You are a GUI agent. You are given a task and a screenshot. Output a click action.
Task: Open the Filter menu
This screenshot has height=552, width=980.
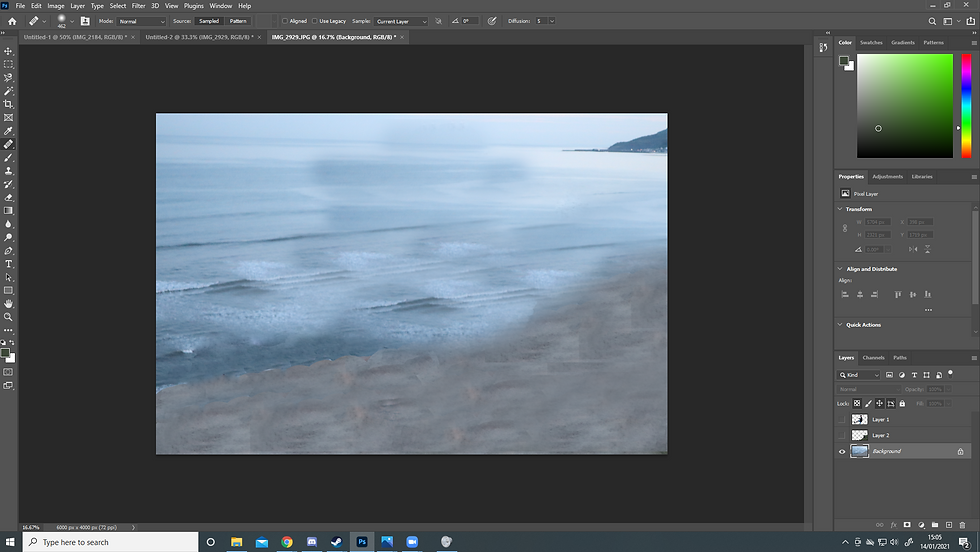point(138,6)
